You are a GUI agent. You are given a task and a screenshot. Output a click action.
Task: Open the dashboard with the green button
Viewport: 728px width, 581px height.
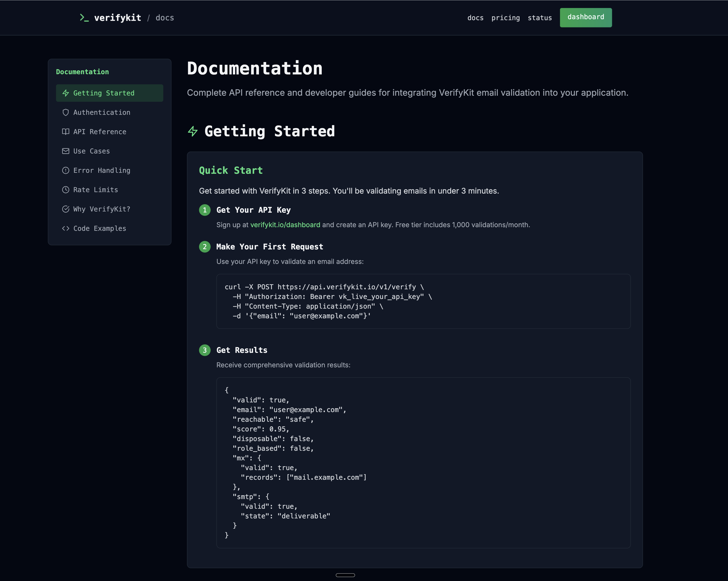pos(585,17)
